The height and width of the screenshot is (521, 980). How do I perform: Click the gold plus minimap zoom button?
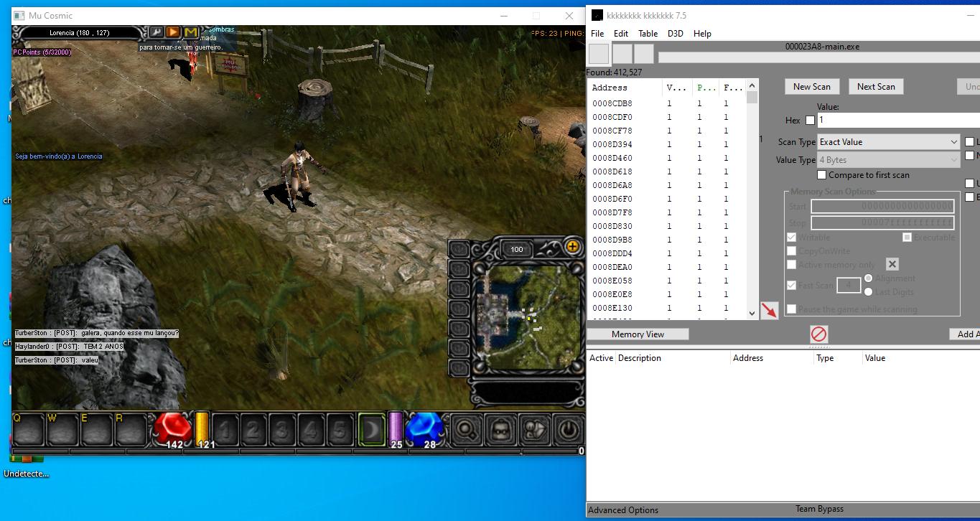coord(572,247)
